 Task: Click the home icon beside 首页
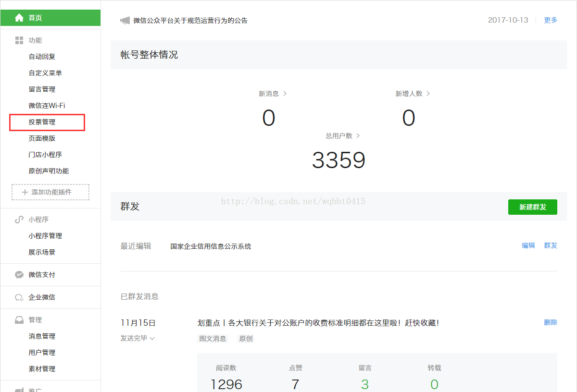[19, 18]
